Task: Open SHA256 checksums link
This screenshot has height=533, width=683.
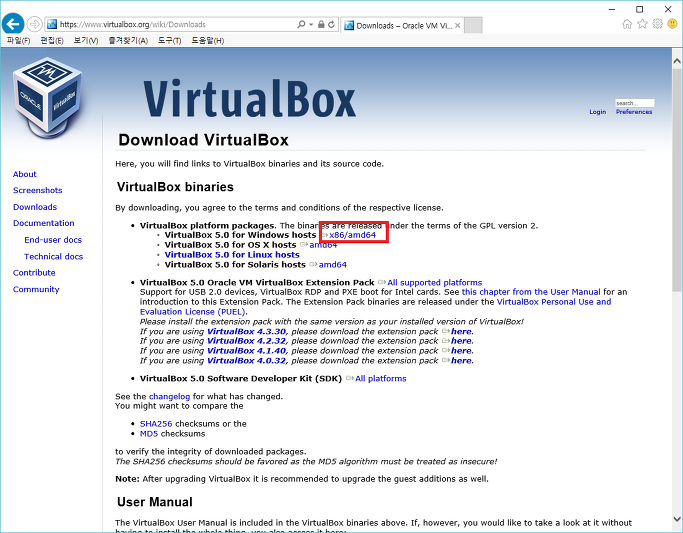Action: coord(156,424)
